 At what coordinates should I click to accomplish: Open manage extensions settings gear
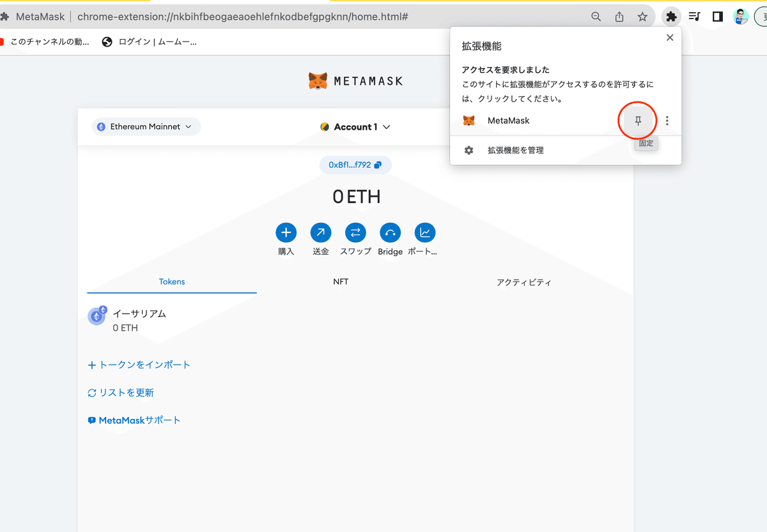[469, 150]
